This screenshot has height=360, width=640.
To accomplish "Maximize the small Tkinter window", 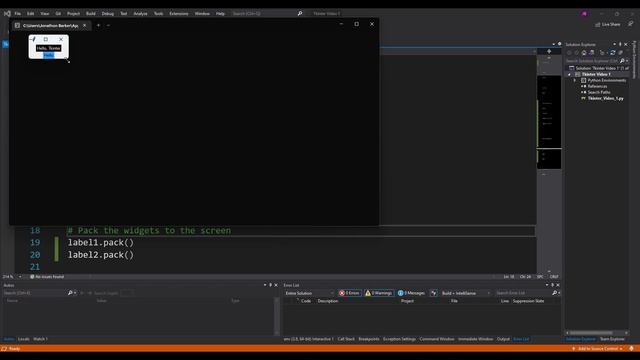I will [x=46, y=39].
